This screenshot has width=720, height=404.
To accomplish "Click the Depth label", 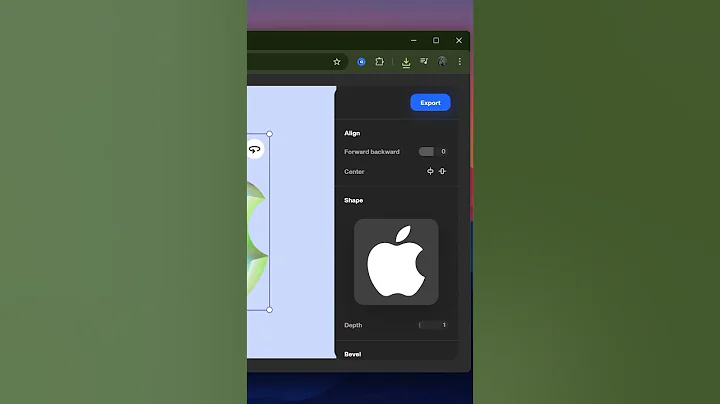I will [x=353, y=325].
